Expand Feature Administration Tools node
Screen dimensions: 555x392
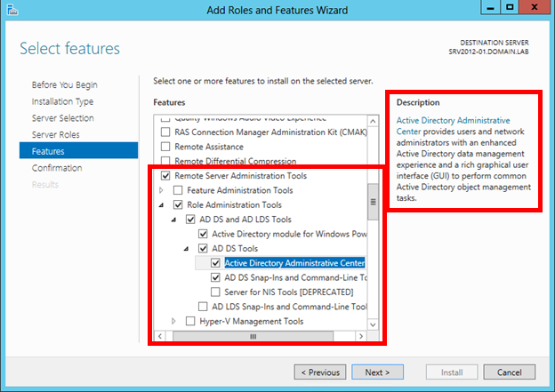[161, 190]
